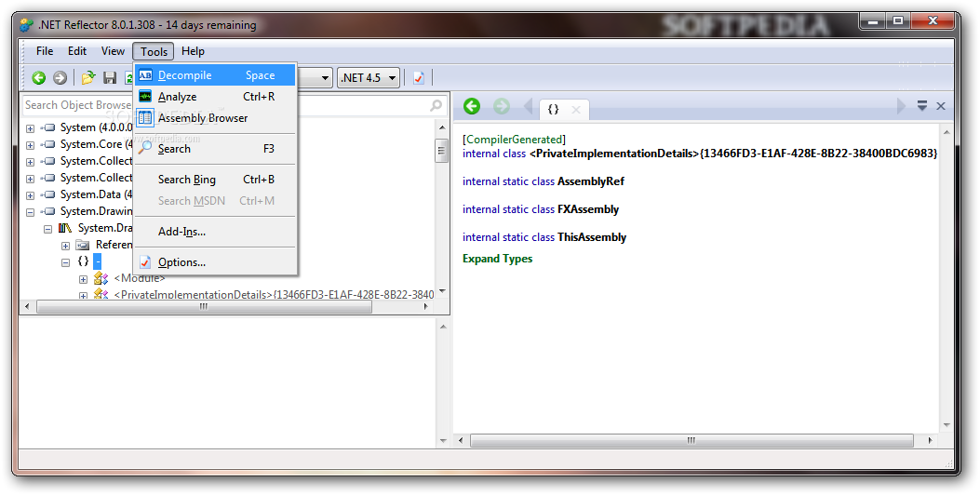Click the faded forward arrow in code pane
The image size is (980, 495).
[502, 106]
